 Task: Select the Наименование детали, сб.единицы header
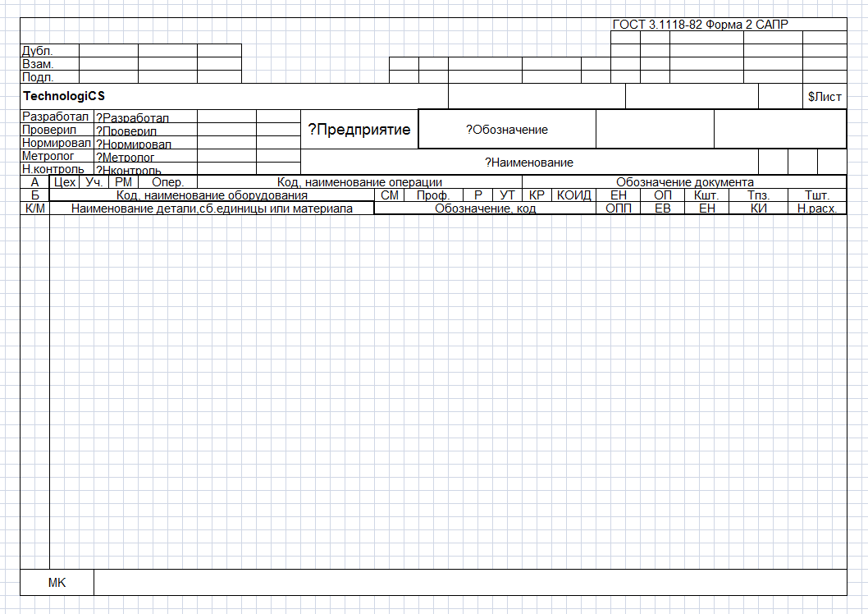click(x=212, y=208)
